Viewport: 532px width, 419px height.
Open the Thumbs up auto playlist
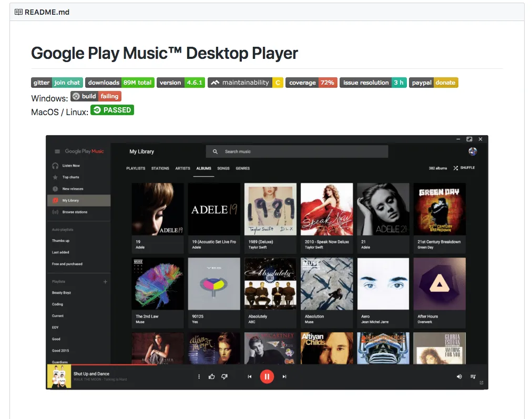click(x=61, y=241)
